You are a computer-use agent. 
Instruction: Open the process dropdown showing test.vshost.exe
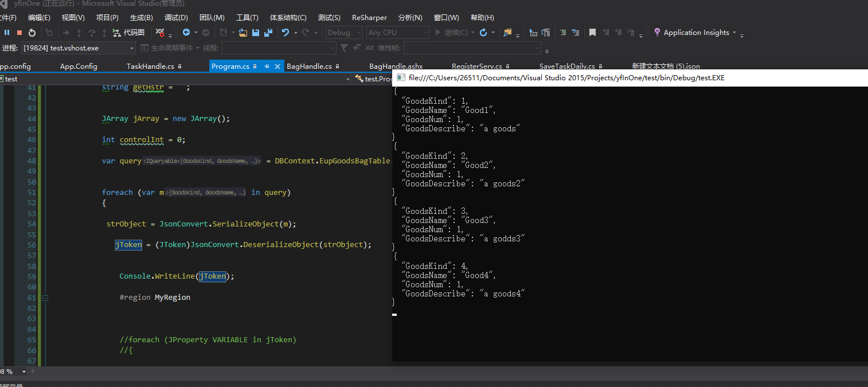tap(79, 48)
